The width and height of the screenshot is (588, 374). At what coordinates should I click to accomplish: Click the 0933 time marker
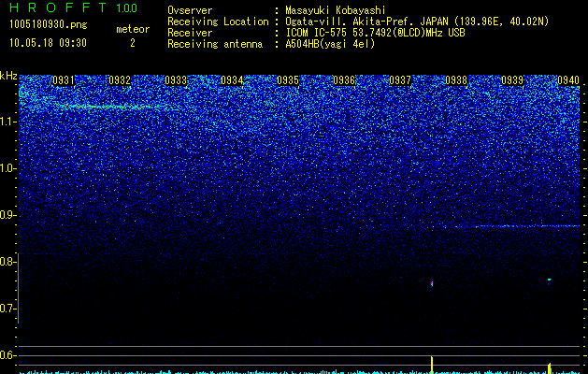[x=176, y=80]
